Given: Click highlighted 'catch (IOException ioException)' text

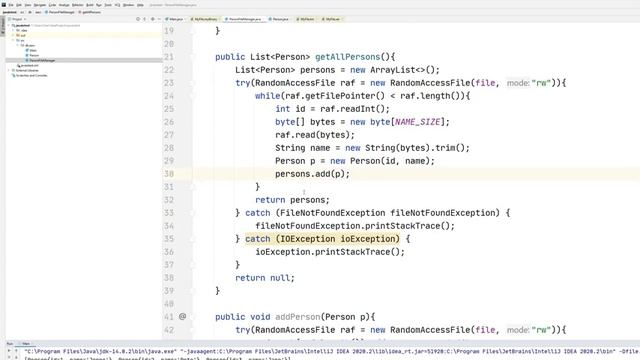Looking at the screenshot, I should coord(322,239).
